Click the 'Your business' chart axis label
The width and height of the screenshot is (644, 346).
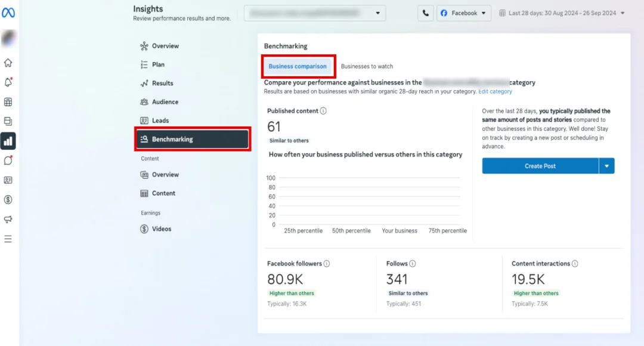[399, 231]
